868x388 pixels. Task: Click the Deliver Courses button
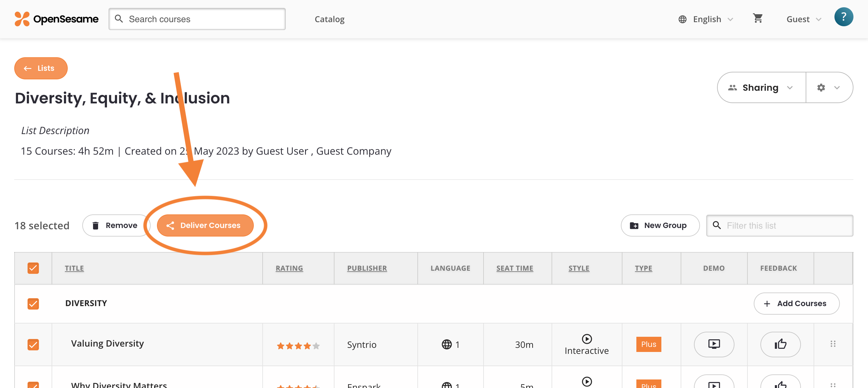[205, 225]
